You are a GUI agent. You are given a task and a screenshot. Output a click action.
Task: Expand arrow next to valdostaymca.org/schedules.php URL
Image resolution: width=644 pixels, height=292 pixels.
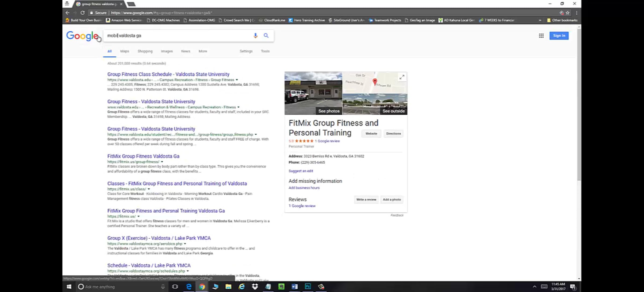(x=188, y=271)
